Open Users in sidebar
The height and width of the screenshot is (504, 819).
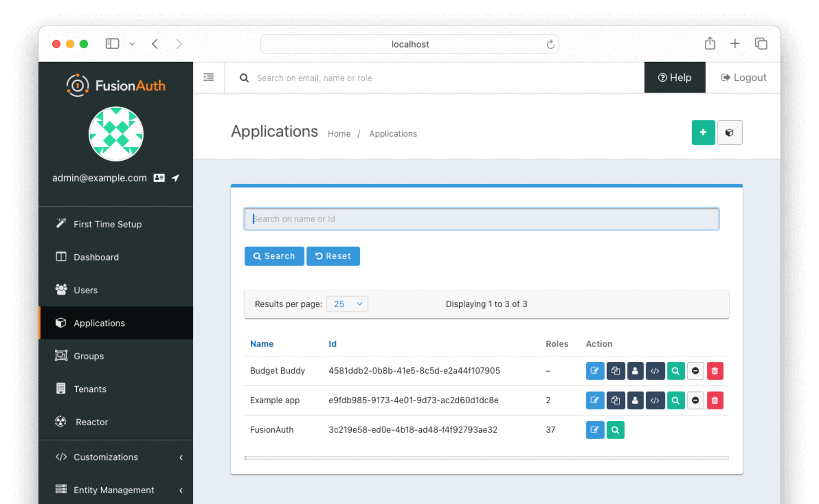[116, 290]
